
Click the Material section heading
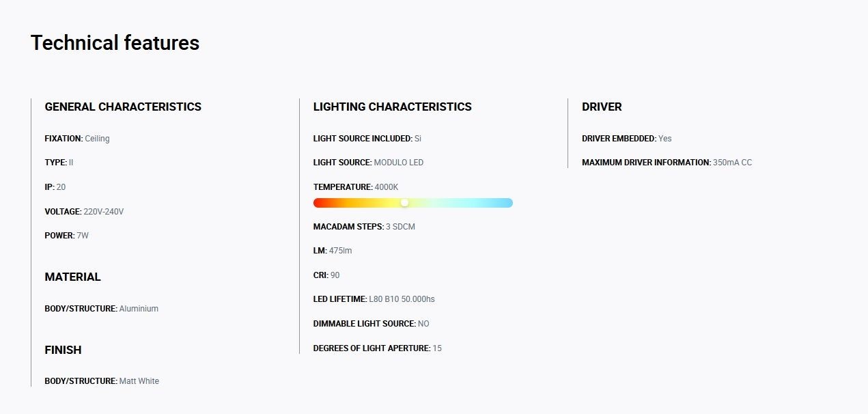pyautogui.click(x=72, y=277)
